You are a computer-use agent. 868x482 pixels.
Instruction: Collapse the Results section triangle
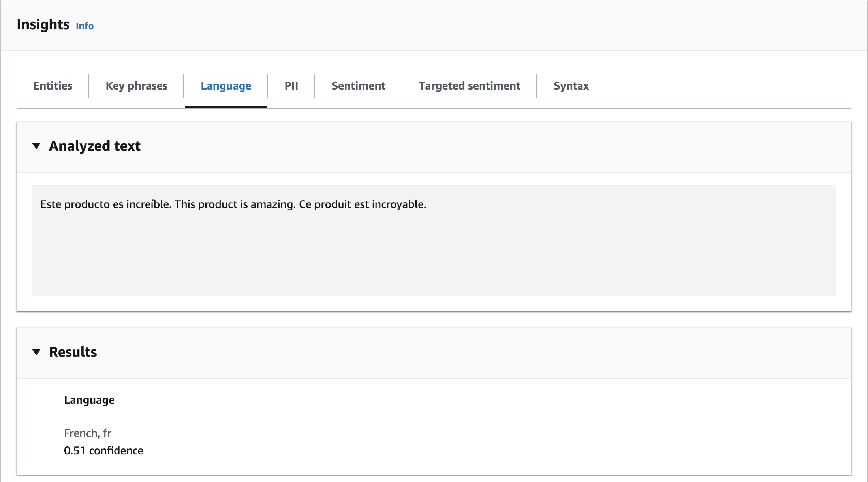pyautogui.click(x=36, y=352)
